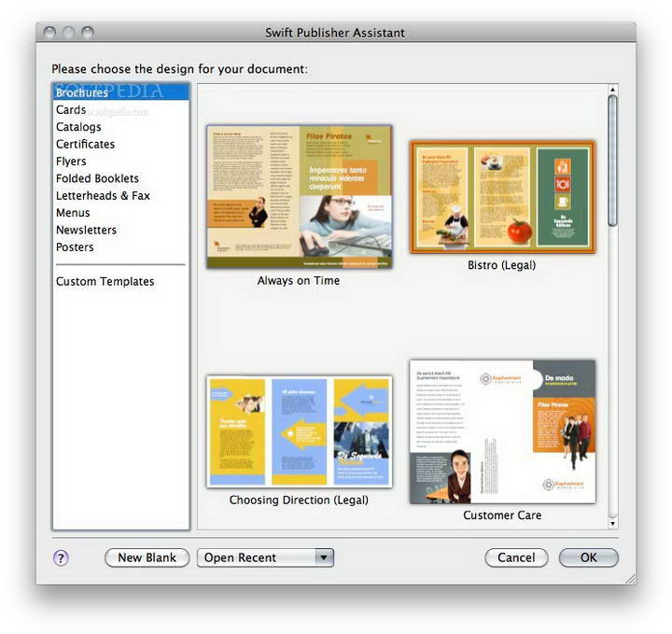Select the Always on Time brochure thumbnail
672x634 pixels.
point(300,197)
